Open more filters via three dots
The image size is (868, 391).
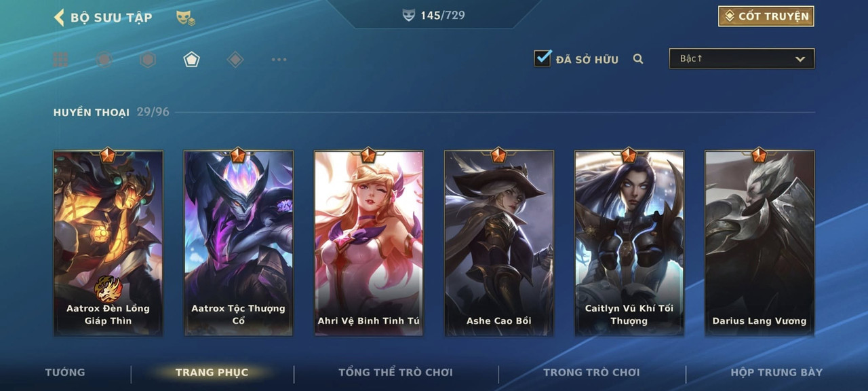279,60
